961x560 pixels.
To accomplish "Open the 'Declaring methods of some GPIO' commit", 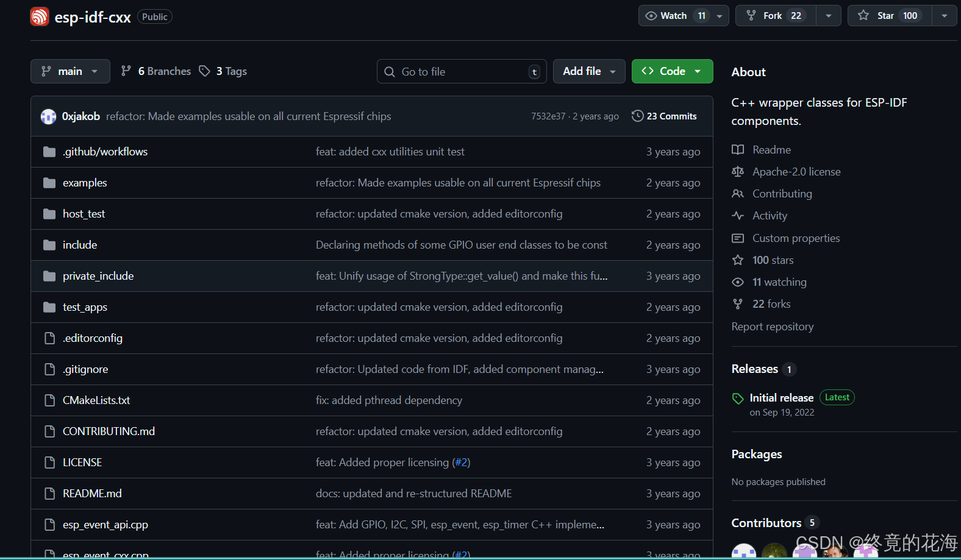I will [x=462, y=245].
